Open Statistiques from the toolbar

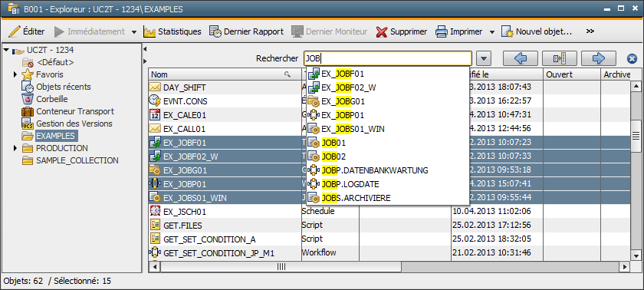pos(172,31)
